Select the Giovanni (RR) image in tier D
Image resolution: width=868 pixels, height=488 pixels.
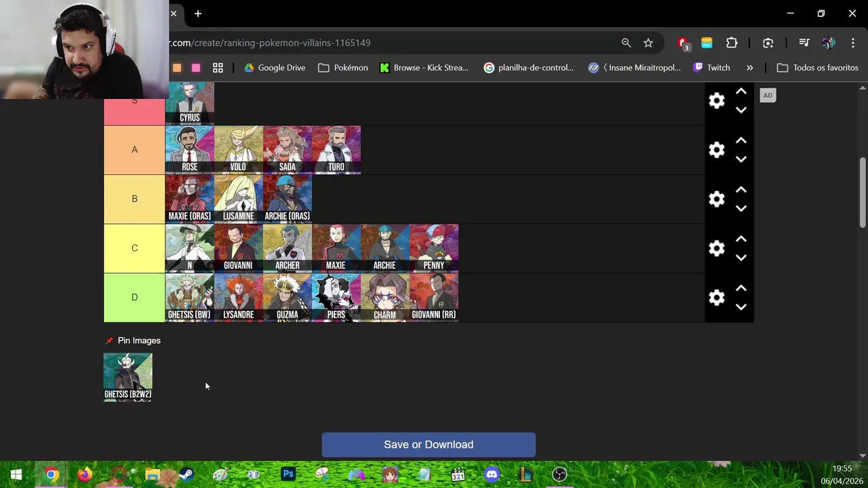[434, 298]
